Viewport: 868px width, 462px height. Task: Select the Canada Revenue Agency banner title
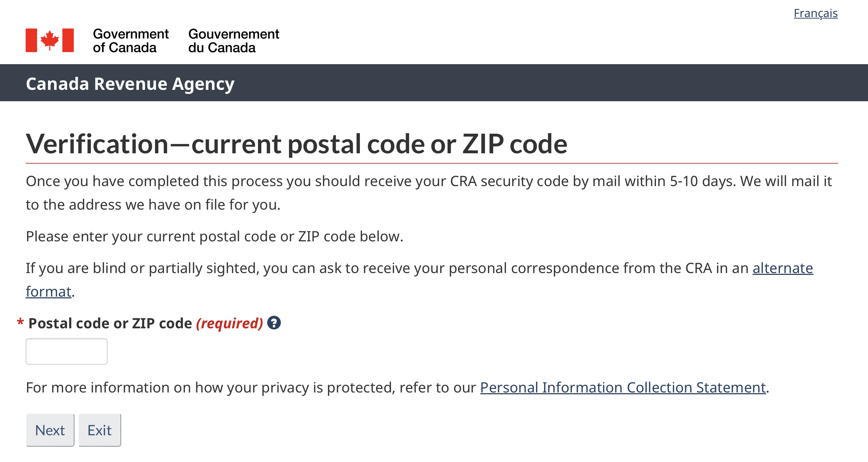click(x=130, y=84)
